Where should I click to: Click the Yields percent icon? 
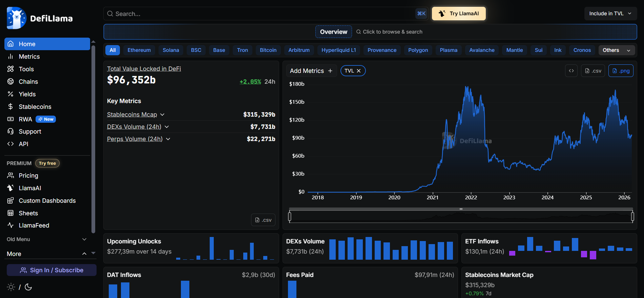pos(11,94)
